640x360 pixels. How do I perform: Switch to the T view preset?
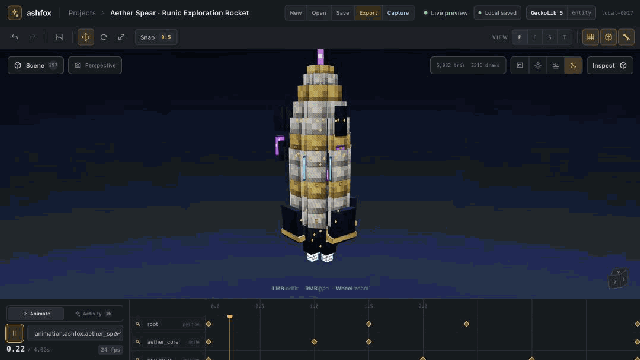[x=564, y=37]
